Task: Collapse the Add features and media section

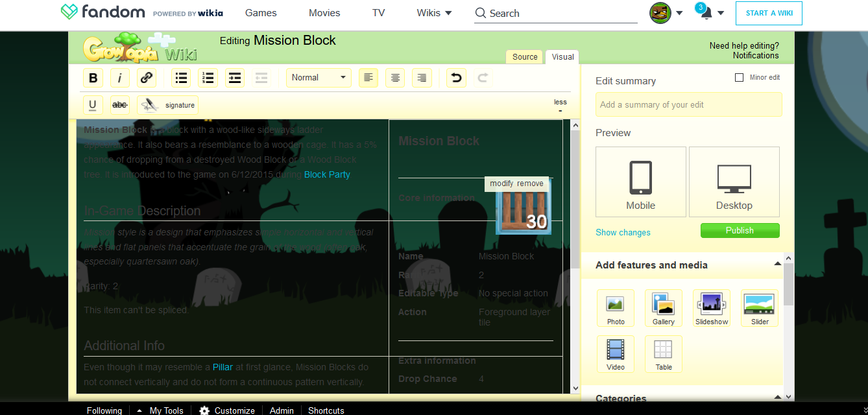Action: point(777,264)
